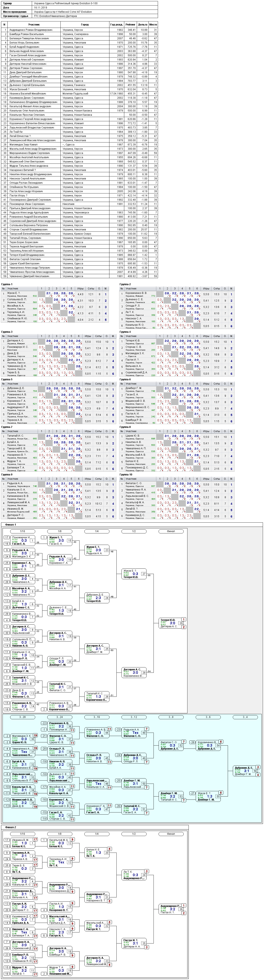This screenshot has height=980, width=264.
Task: Click the 'Группа-6' heading
Action: point(125,379)
